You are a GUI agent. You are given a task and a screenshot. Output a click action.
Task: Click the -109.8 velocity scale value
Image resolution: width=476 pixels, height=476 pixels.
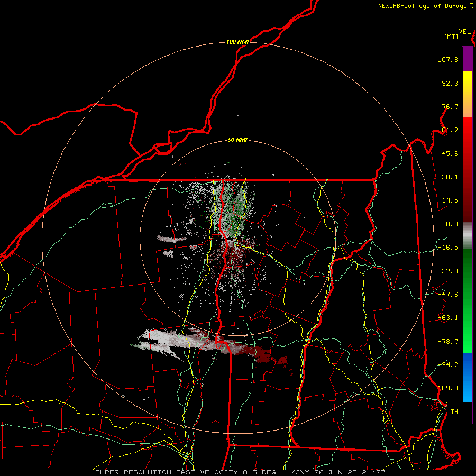pos(446,388)
